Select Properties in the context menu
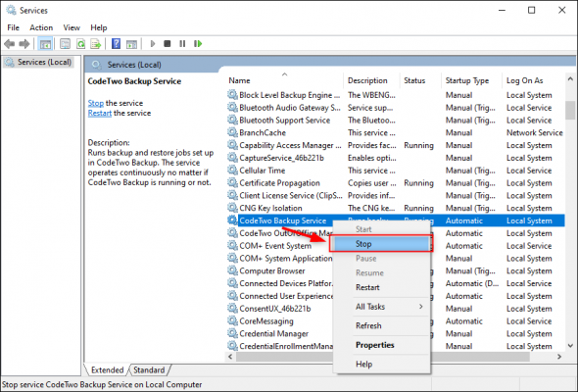The image size is (578, 392). tap(375, 345)
